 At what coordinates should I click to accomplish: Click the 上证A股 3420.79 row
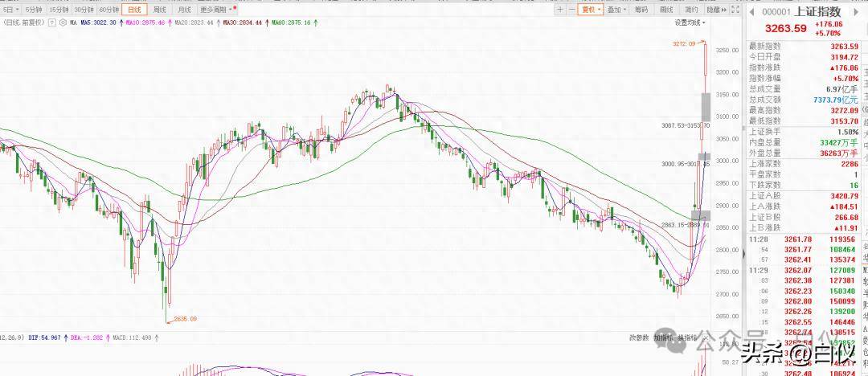coord(804,196)
